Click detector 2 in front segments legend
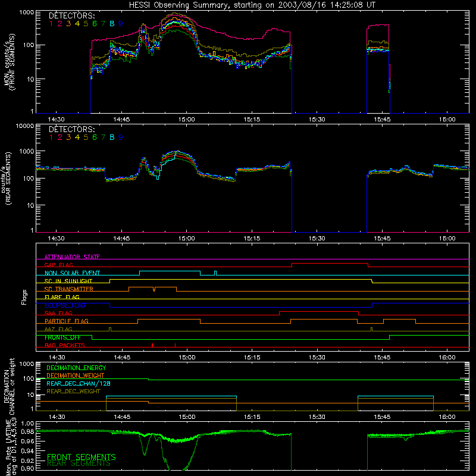476x476 pixels. 60,24
